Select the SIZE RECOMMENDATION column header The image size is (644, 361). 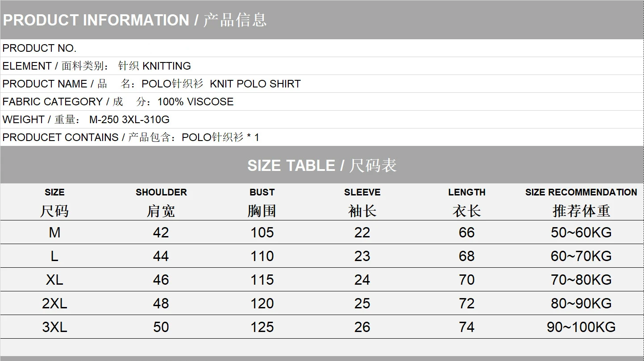pos(581,192)
